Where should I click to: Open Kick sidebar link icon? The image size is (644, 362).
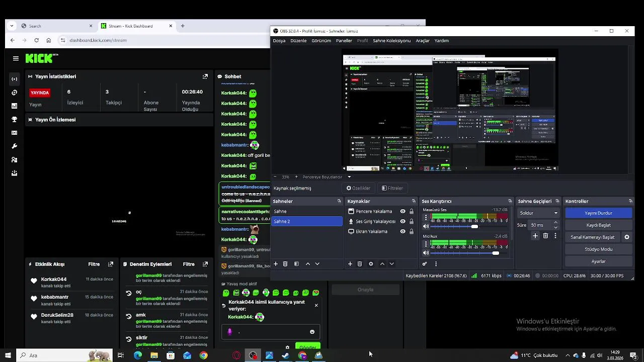tap(14, 93)
